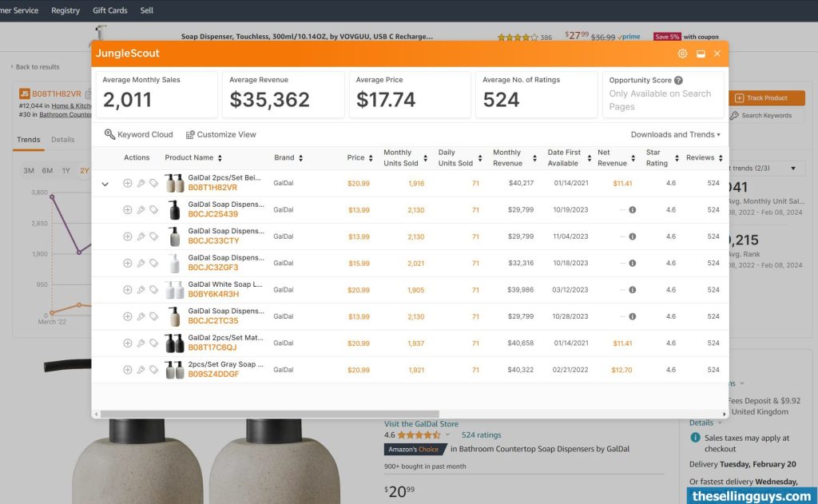Viewport: 818px width, 504px height.
Task: Click add icon for B0CJC3ZGF3 row
Action: (x=127, y=263)
